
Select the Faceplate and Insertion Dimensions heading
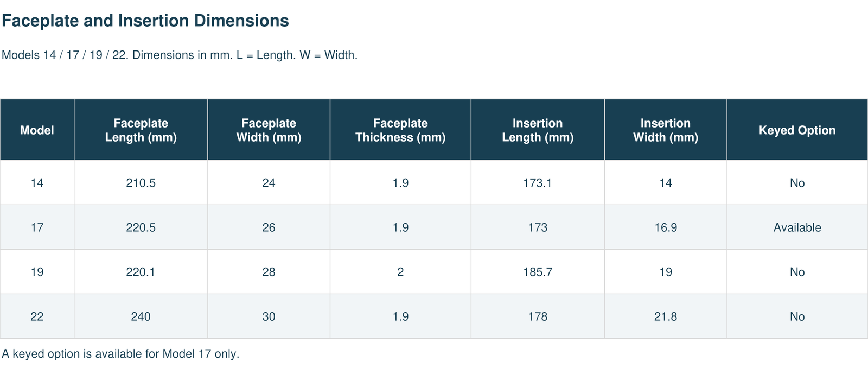(145, 21)
